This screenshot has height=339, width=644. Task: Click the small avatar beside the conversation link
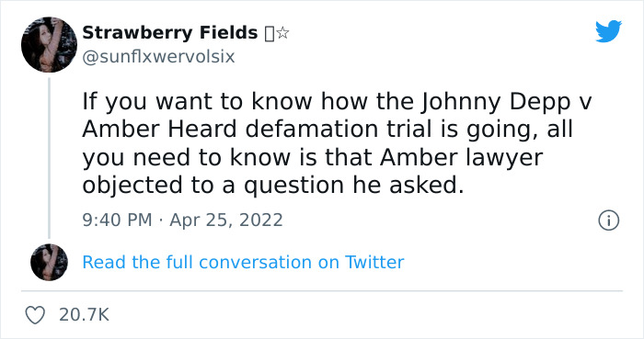pyautogui.click(x=49, y=263)
